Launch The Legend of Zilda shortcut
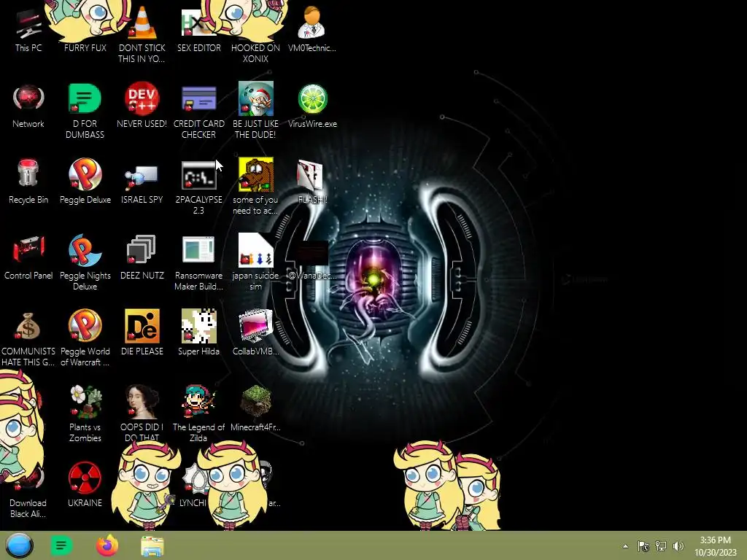Viewport: 747px width, 560px height. click(198, 401)
